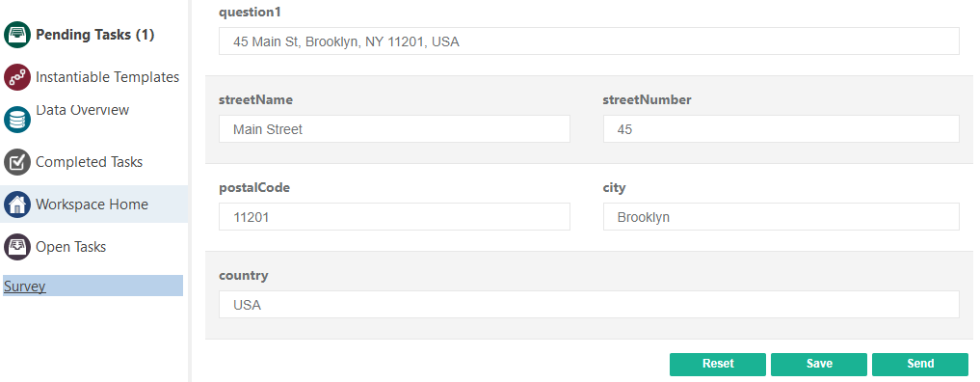This screenshot has height=382, width=980.
Task: Click the city field containing Brooklyn
Action: [x=781, y=216]
